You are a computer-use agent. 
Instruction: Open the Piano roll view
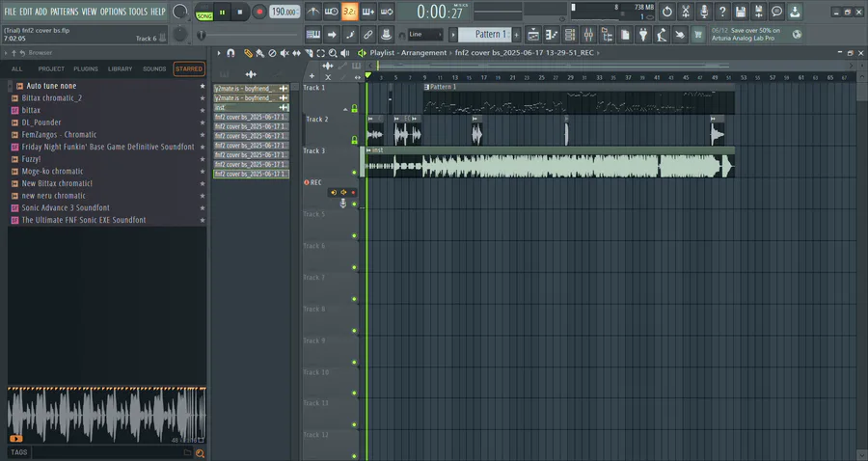[x=552, y=35]
